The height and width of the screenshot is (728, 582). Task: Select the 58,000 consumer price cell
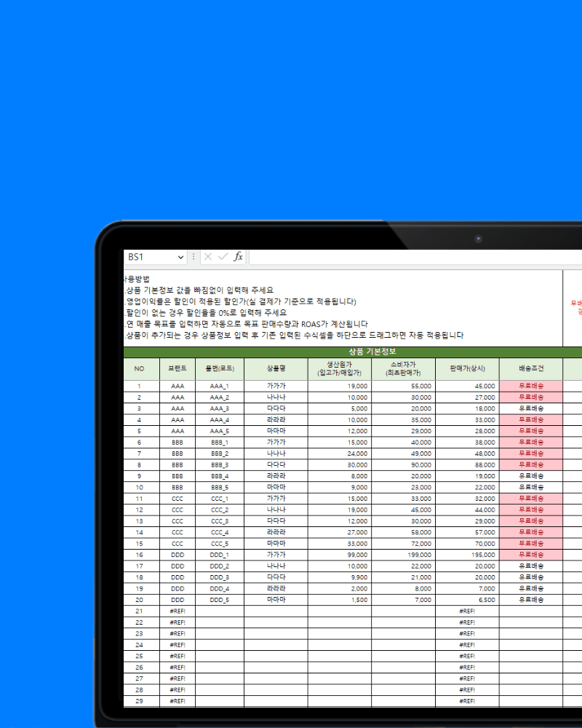403,533
